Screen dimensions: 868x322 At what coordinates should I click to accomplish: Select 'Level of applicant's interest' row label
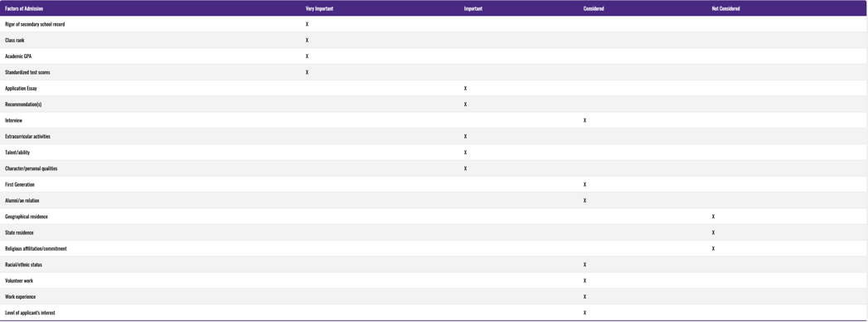[x=30, y=314]
